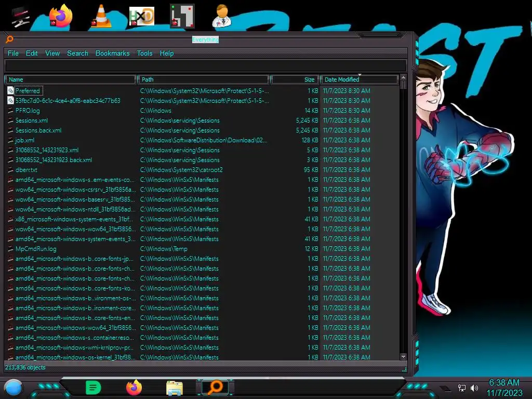Click the file icon for PFRO.log
This screenshot has width=532, height=399.
10,111
